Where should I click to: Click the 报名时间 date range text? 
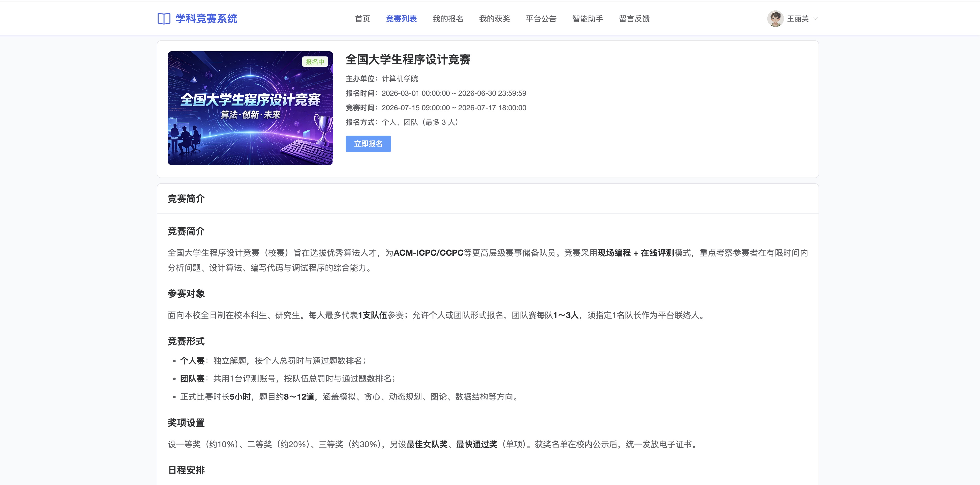pos(454,93)
